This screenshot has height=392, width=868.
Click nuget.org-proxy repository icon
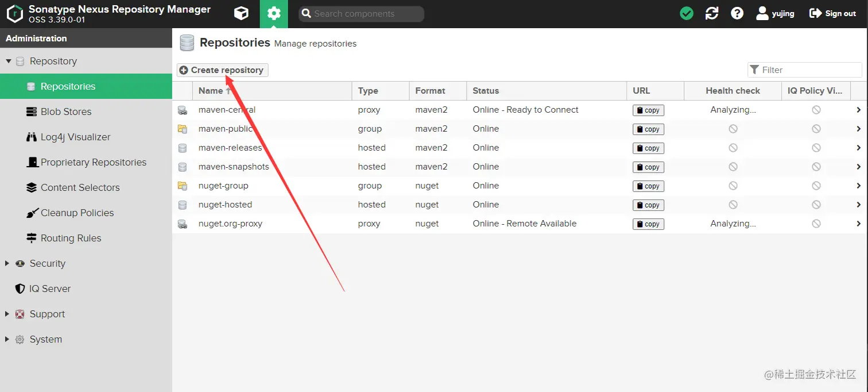[183, 224]
